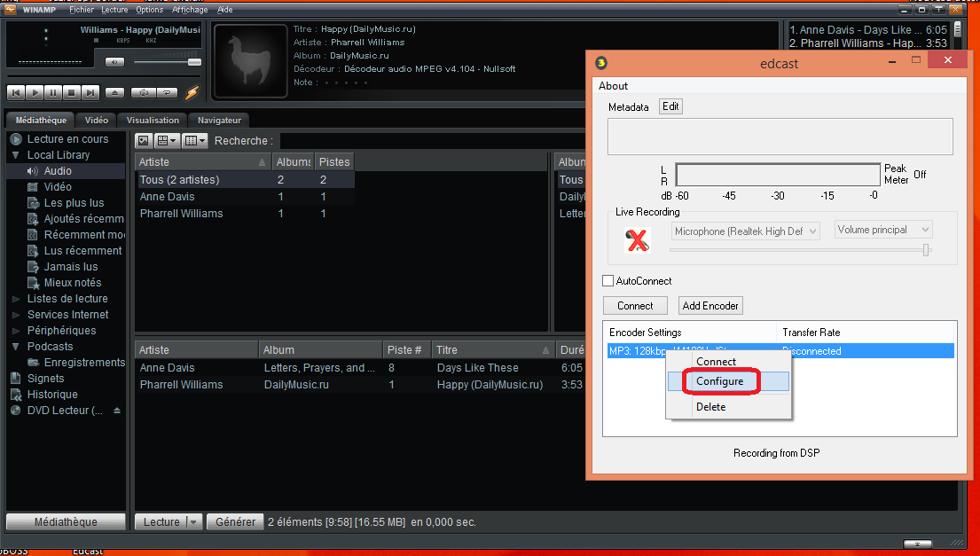Expand the Services Internet node
Image resolution: width=980 pixels, height=556 pixels.
coord(16,315)
